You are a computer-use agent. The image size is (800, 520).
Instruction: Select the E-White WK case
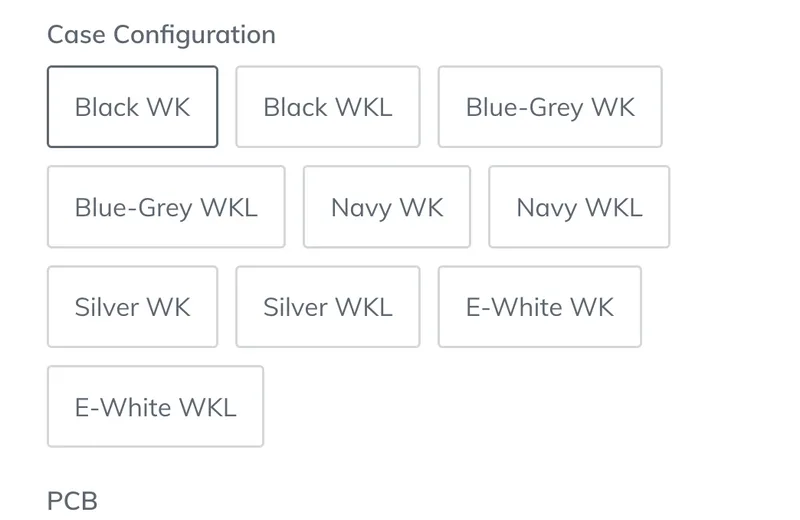click(539, 307)
